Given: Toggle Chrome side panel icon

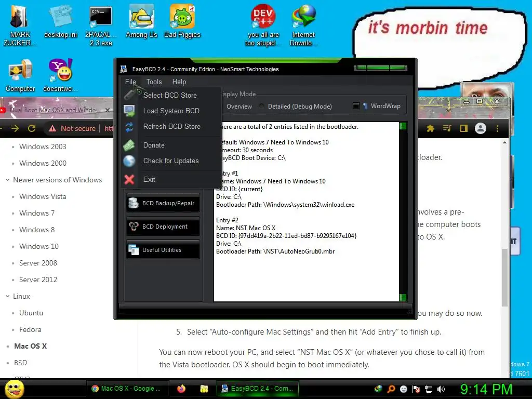Looking at the screenshot, I should [x=463, y=128].
